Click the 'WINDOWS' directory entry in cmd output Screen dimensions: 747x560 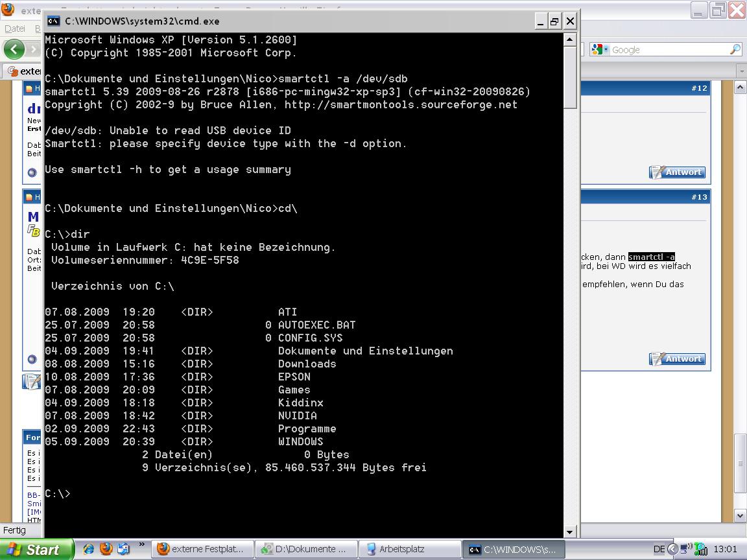[301, 441]
